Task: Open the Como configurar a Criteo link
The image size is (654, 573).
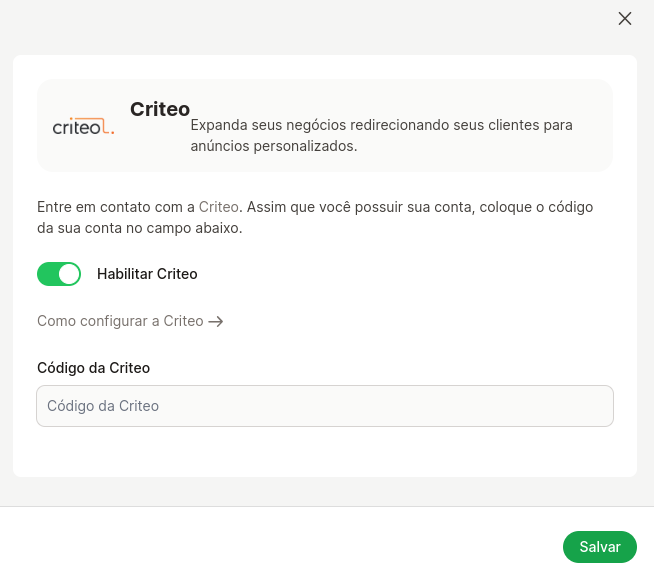Action: pos(130,321)
